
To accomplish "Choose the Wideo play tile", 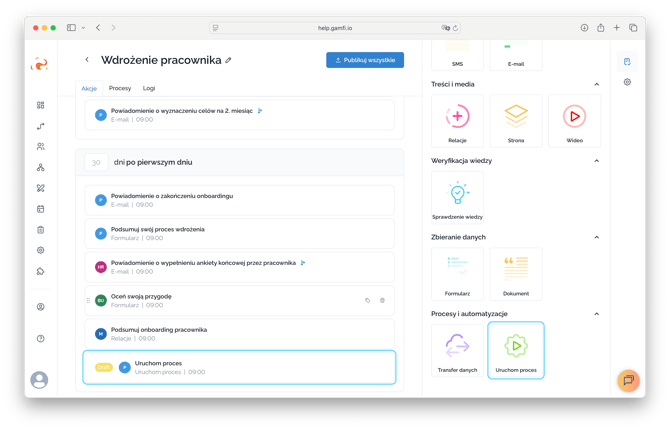I will click(x=574, y=121).
